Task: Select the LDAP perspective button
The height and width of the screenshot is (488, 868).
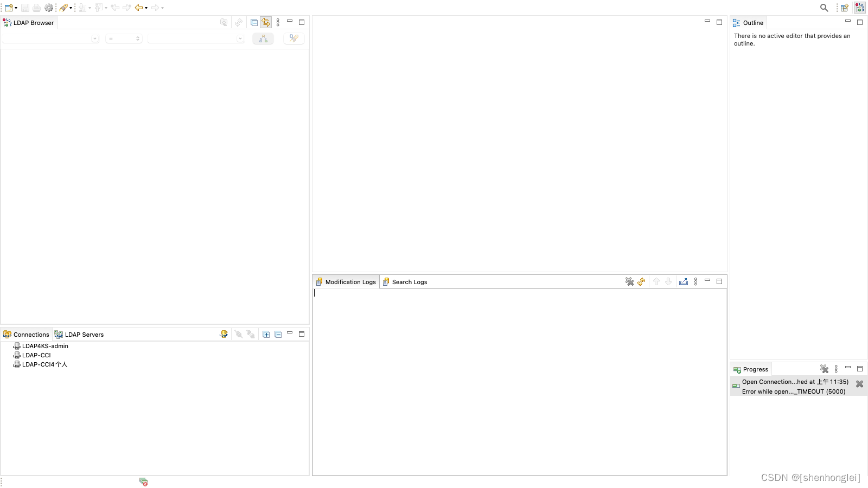Action: pos(860,8)
